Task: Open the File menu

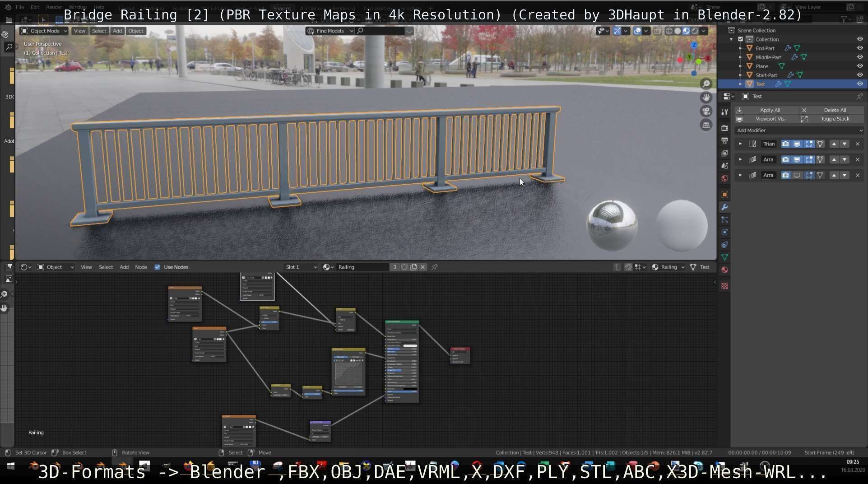Action: pos(20,7)
